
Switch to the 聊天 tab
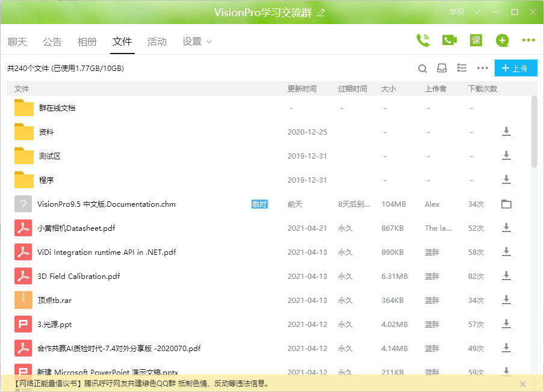point(17,42)
